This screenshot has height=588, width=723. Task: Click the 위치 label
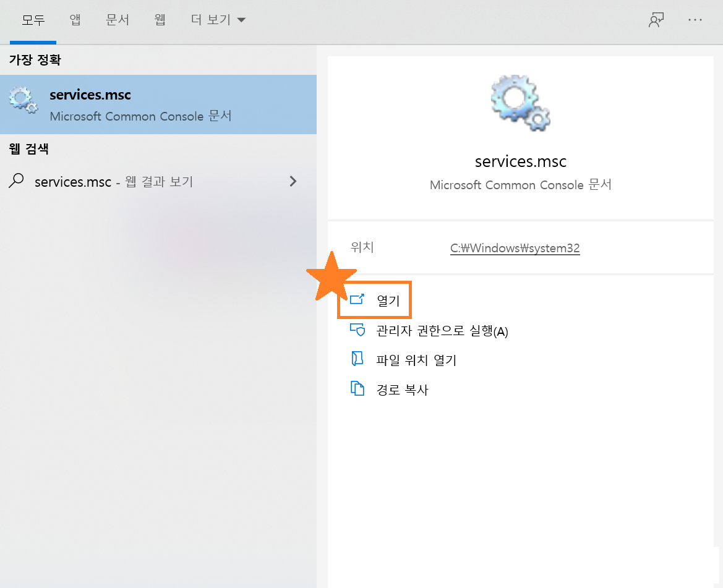point(362,247)
